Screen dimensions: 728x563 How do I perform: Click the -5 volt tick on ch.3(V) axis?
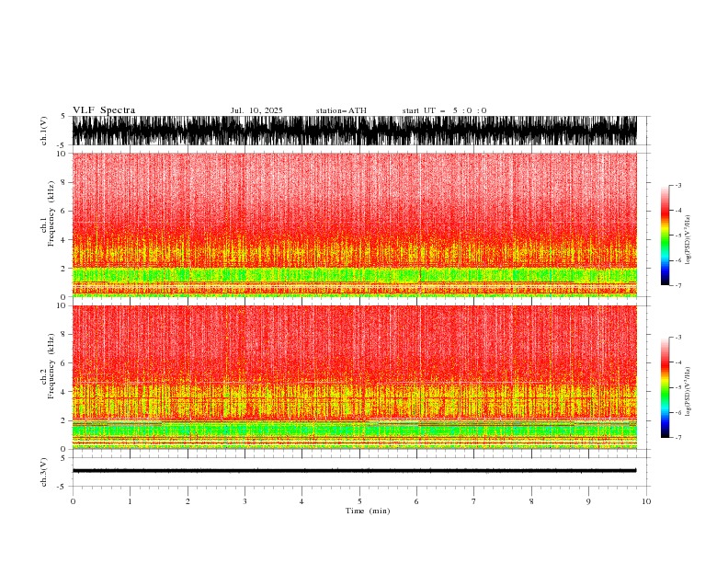62,487
